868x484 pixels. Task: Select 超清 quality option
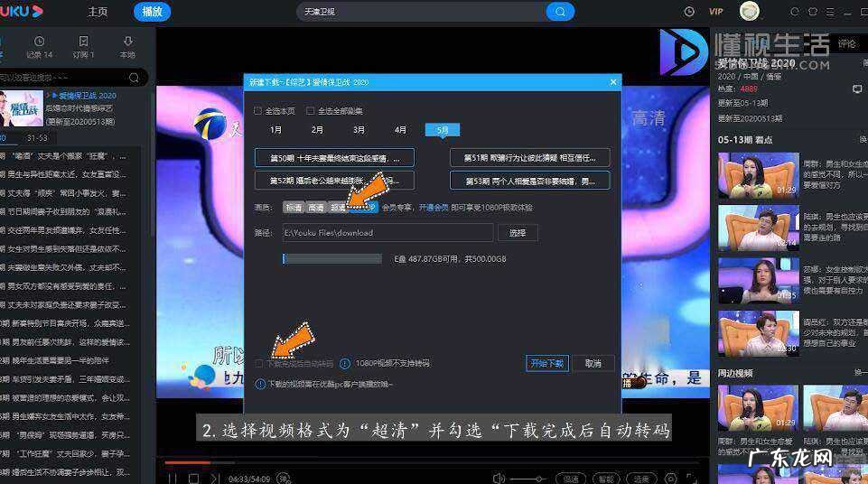(338, 208)
